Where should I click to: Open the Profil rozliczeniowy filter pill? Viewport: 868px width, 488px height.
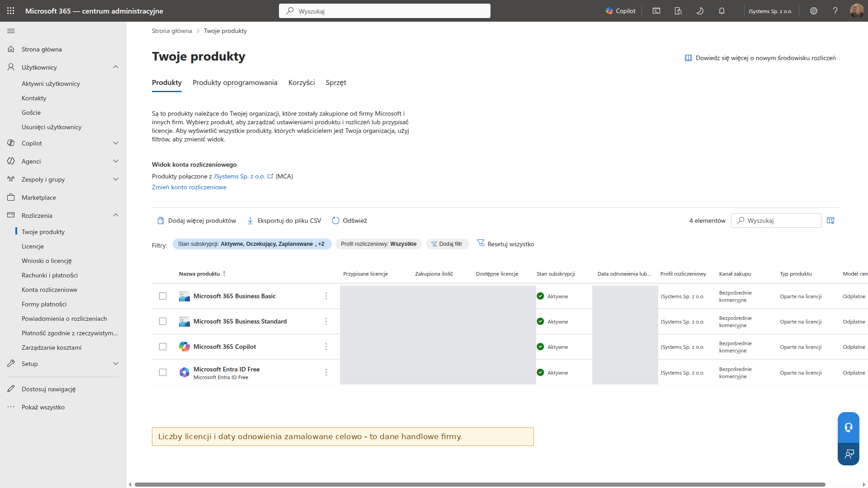[379, 244]
